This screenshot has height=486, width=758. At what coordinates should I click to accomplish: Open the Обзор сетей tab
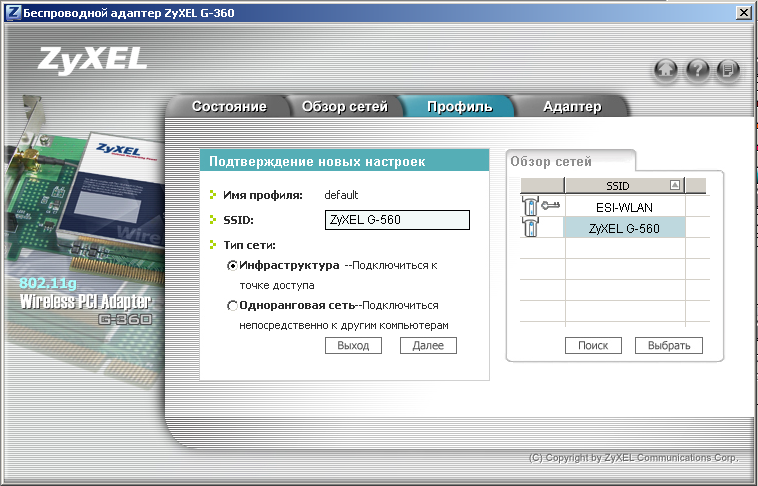(345, 106)
